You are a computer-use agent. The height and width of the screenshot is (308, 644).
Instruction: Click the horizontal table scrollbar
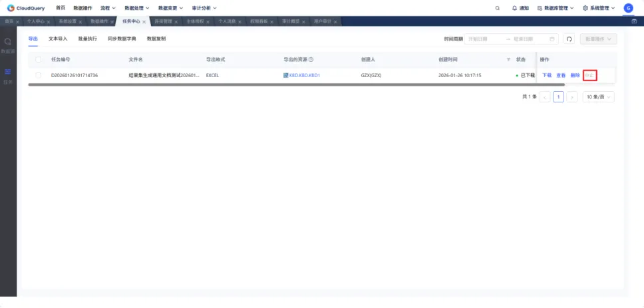tap(297, 84)
